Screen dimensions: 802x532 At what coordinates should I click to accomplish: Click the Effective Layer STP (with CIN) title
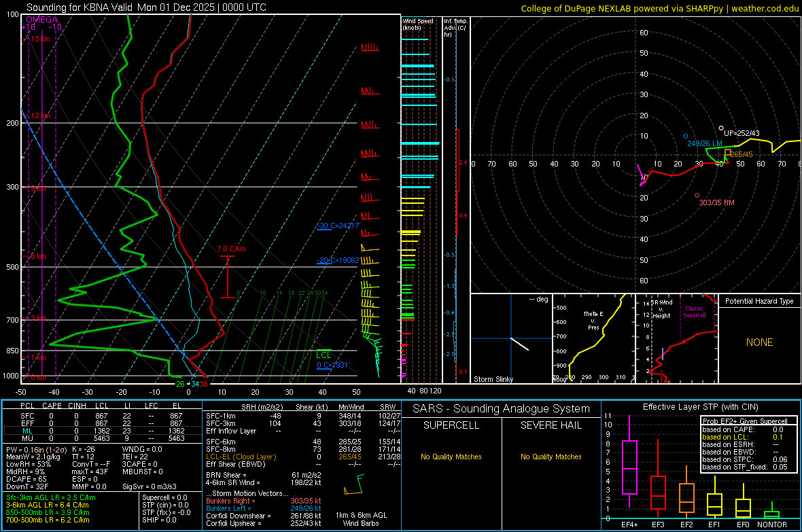pyautogui.click(x=700, y=407)
